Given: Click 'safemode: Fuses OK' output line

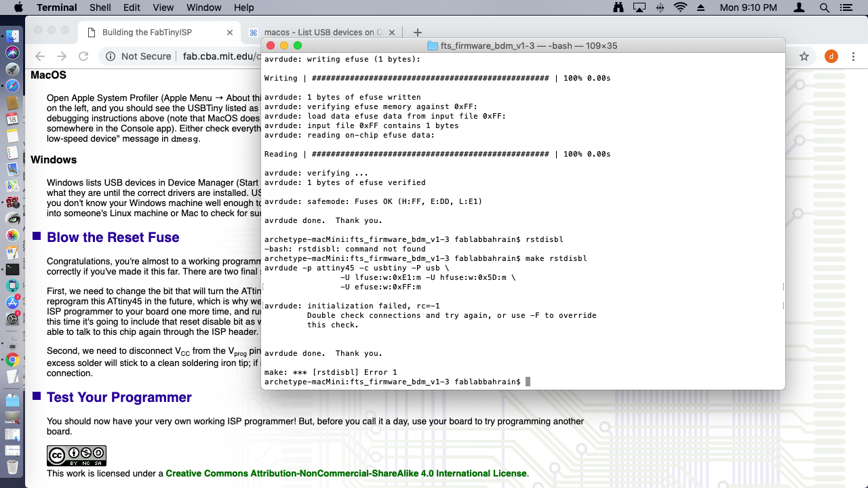Looking at the screenshot, I should (x=374, y=201).
